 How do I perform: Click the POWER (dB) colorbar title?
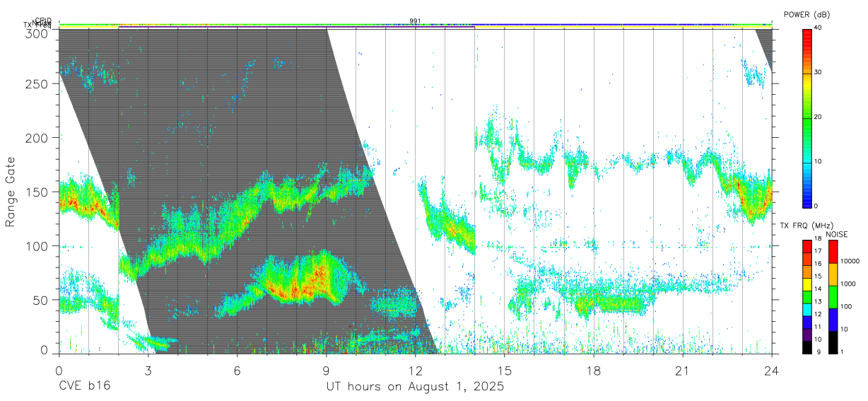(x=807, y=15)
